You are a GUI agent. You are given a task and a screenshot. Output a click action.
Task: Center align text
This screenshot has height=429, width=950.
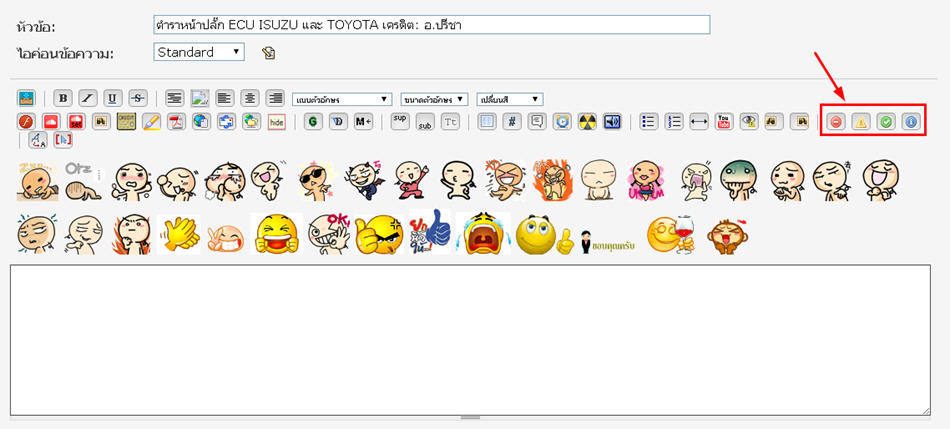(x=250, y=98)
